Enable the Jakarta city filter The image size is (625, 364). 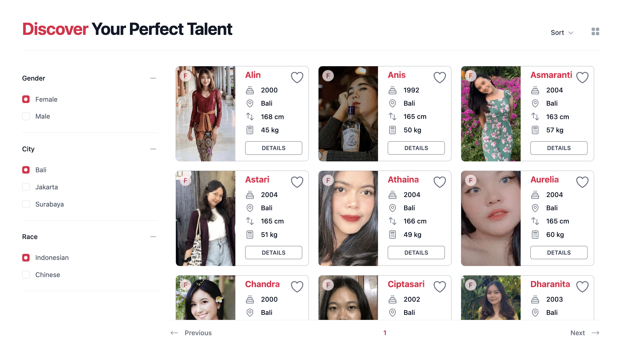coord(26,187)
